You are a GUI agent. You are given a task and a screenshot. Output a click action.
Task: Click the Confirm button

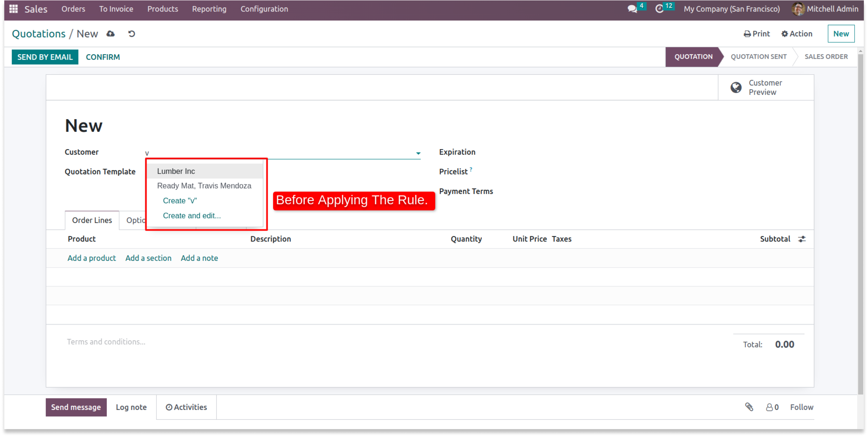pos(103,57)
